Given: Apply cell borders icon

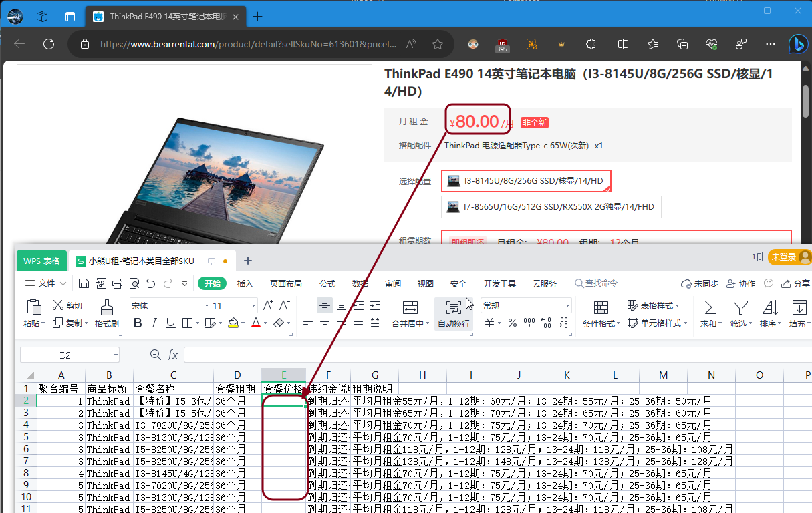Looking at the screenshot, I should pyautogui.click(x=187, y=323).
